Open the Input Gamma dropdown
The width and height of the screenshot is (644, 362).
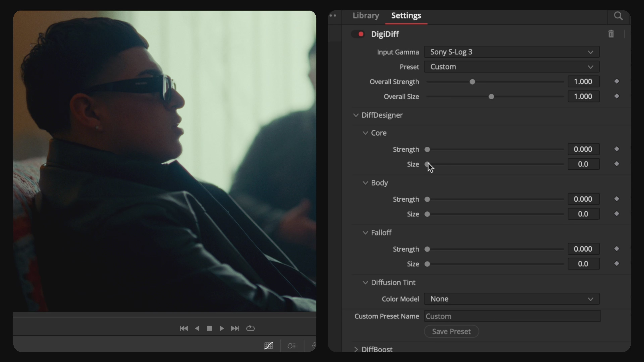(x=512, y=52)
